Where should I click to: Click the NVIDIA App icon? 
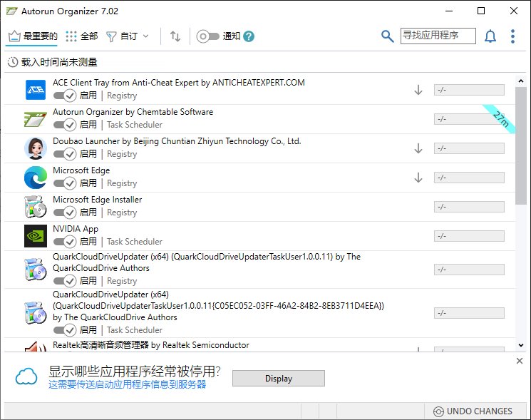point(36,236)
